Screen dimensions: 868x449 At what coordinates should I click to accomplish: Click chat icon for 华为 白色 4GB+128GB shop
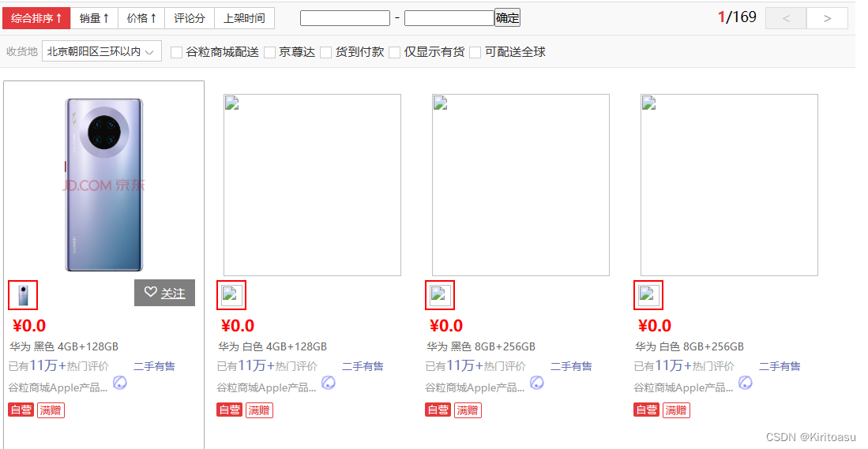pyautogui.click(x=329, y=383)
